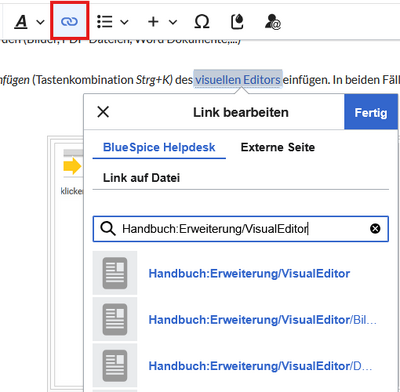Screen dimensions: 400x392
Task: Click page icon of VisualEditor/Bil... result
Action: pos(115,319)
